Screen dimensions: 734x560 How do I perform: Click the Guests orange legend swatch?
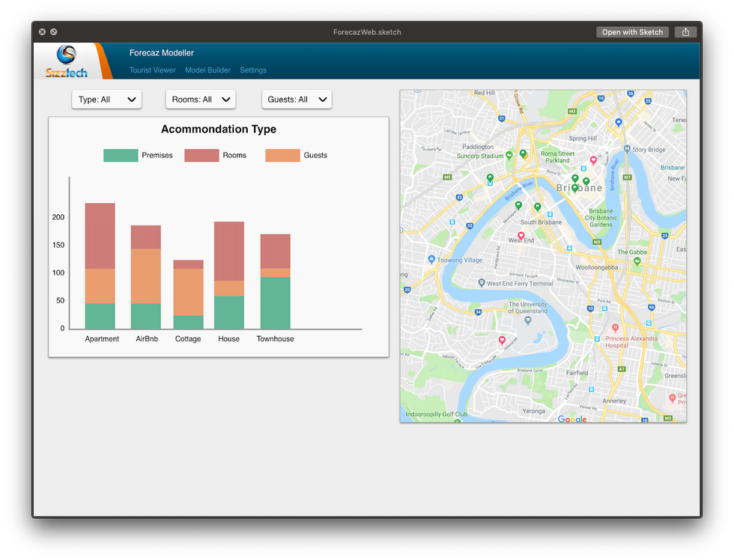[x=283, y=155]
